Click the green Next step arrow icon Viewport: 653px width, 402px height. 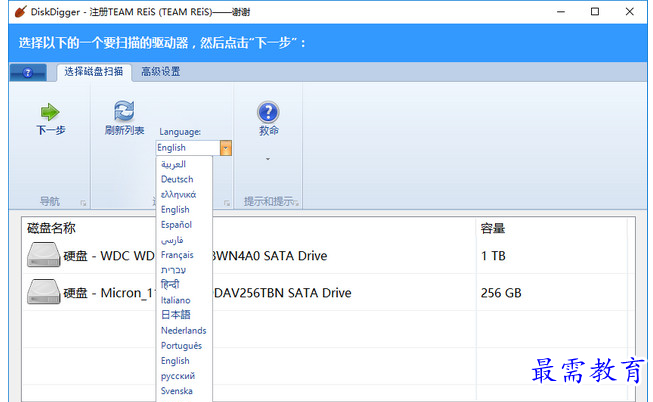pos(50,112)
